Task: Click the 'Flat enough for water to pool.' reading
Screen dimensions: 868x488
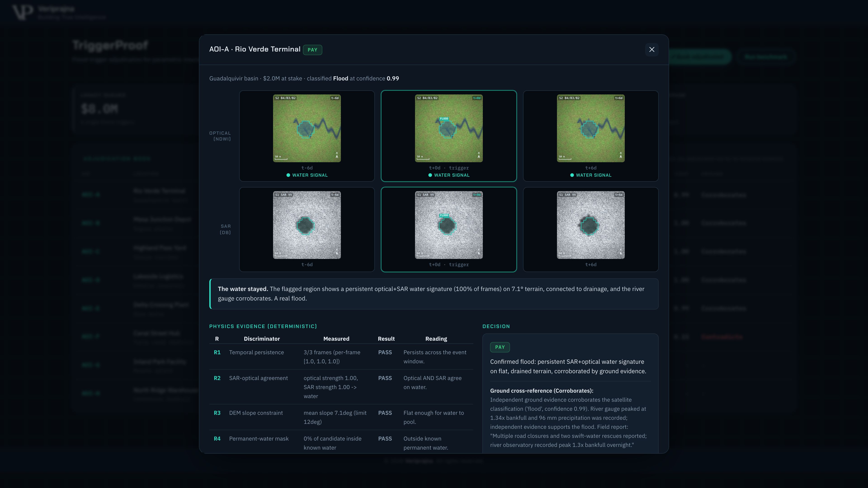Action: pos(434,417)
